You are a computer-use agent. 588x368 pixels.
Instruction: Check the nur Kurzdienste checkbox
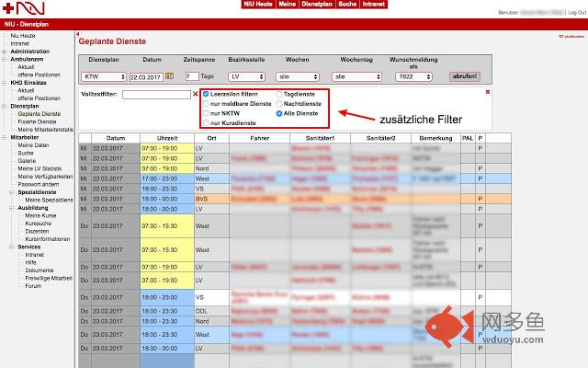205,121
